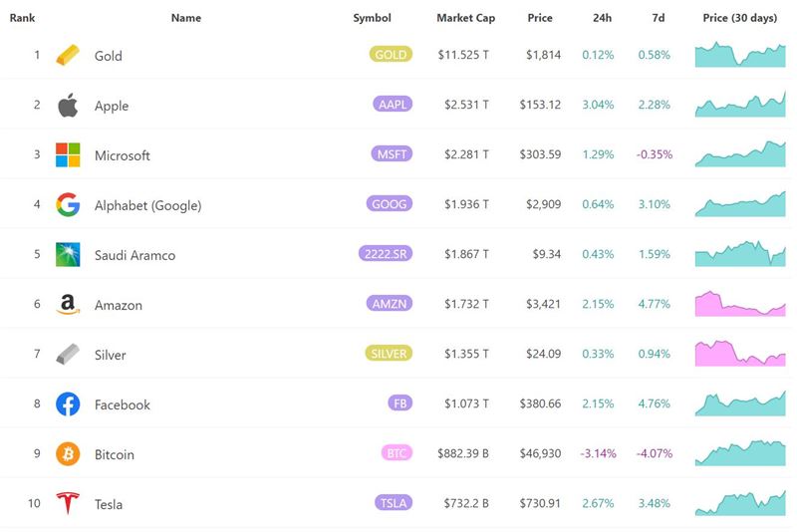Click Alphabet's 30-day price chart

(x=740, y=204)
